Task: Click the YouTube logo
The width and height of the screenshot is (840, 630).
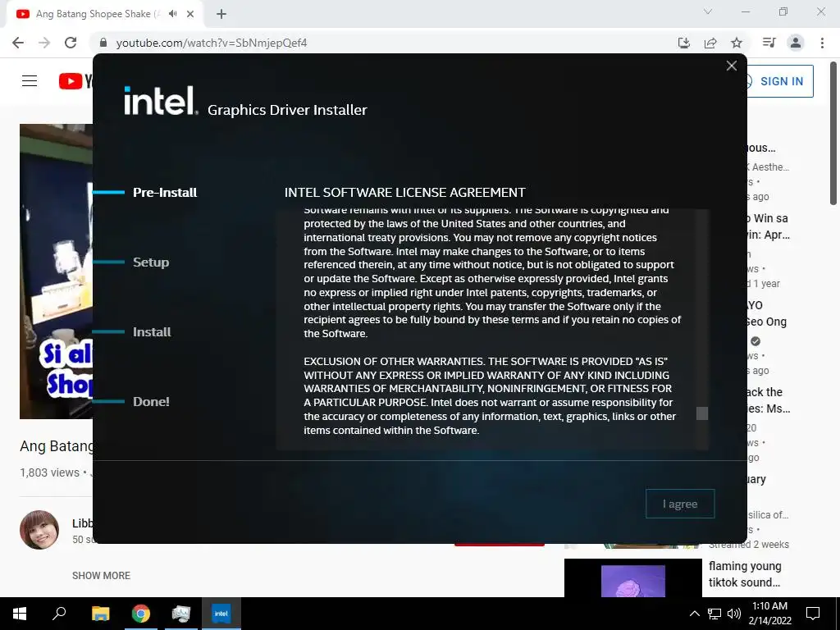Action: pyautogui.click(x=75, y=81)
